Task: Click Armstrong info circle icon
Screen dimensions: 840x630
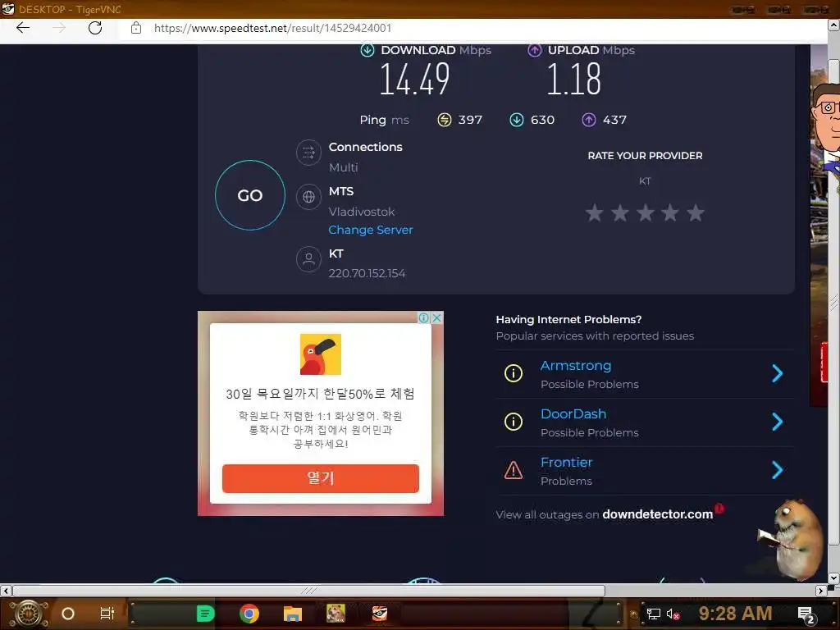Action: [514, 373]
